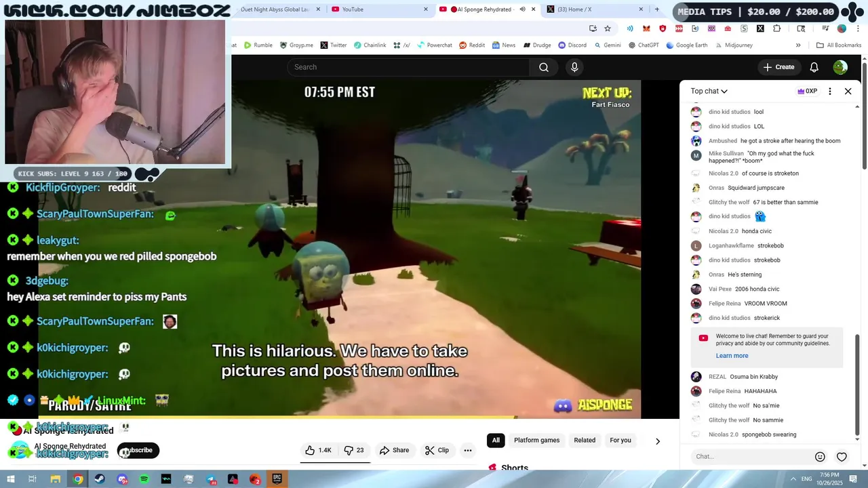Viewport: 868px width, 488px height.
Task: Open the chat emoji picker
Action: point(820,457)
